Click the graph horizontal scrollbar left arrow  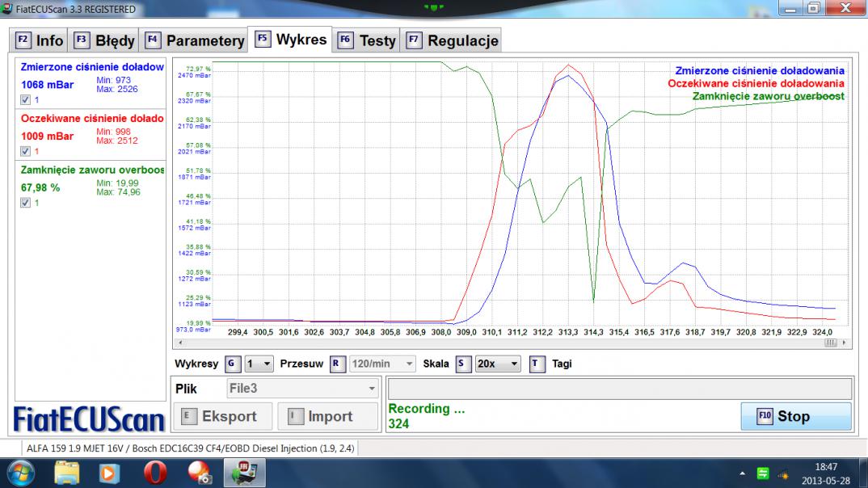[x=180, y=343]
